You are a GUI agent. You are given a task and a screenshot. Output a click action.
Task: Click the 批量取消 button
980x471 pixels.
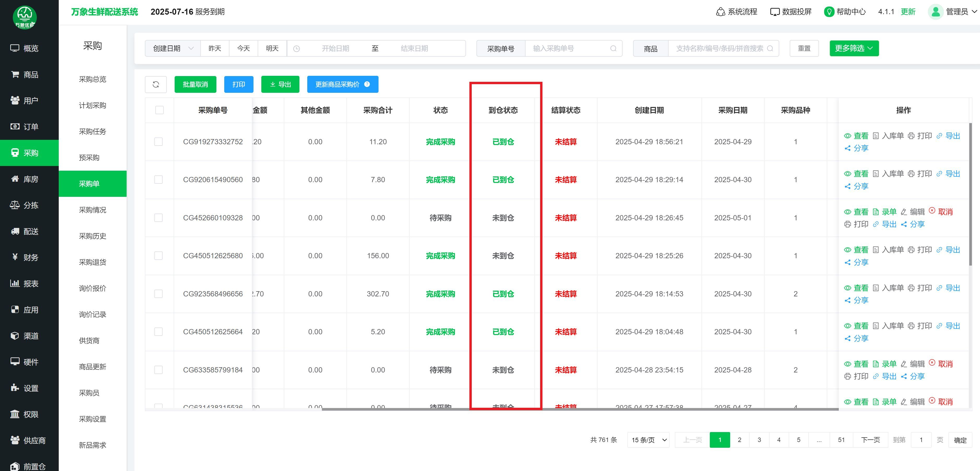(x=195, y=84)
